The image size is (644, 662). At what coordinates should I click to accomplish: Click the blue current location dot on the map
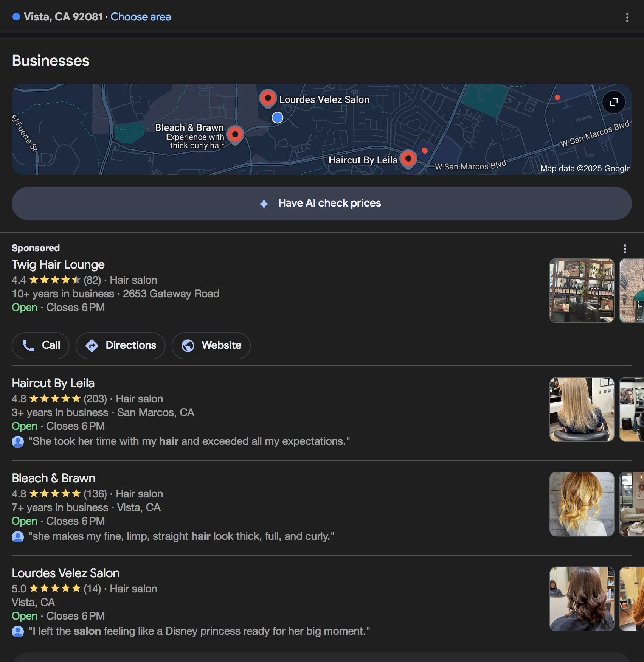coord(278,118)
